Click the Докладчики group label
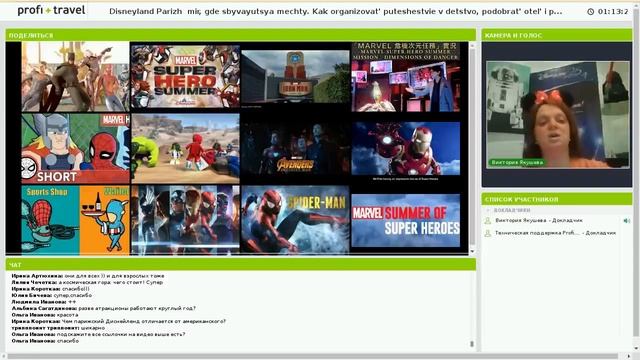Viewport: 640px width, 360px height. click(512, 210)
